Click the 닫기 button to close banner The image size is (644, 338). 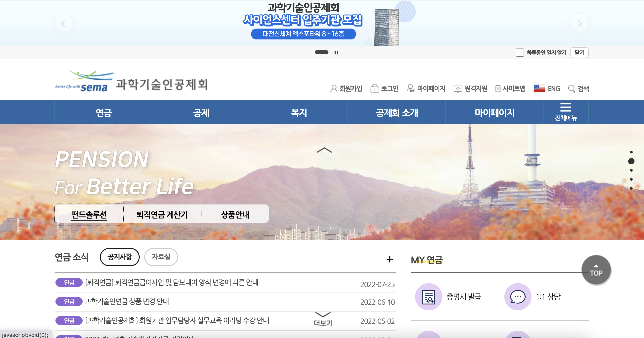pyautogui.click(x=579, y=53)
